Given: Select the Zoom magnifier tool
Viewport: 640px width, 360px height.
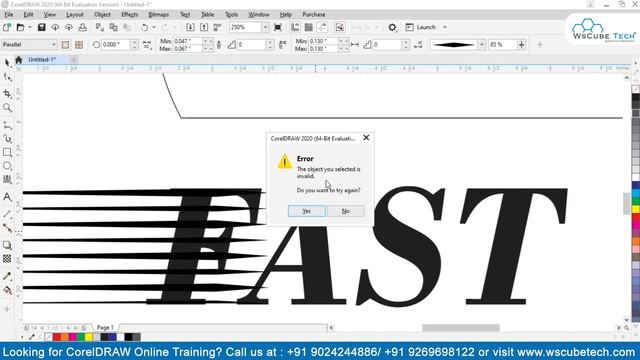Looking at the screenshot, I should 7,108.
